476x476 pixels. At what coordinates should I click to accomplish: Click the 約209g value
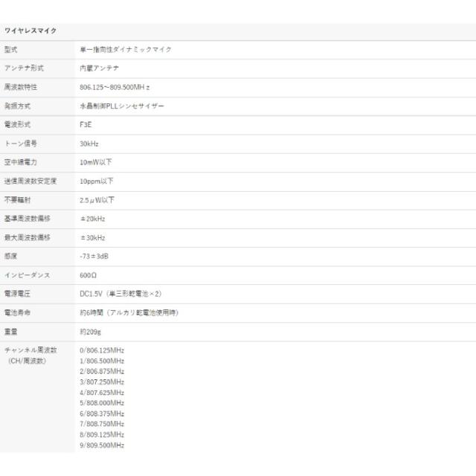click(91, 332)
